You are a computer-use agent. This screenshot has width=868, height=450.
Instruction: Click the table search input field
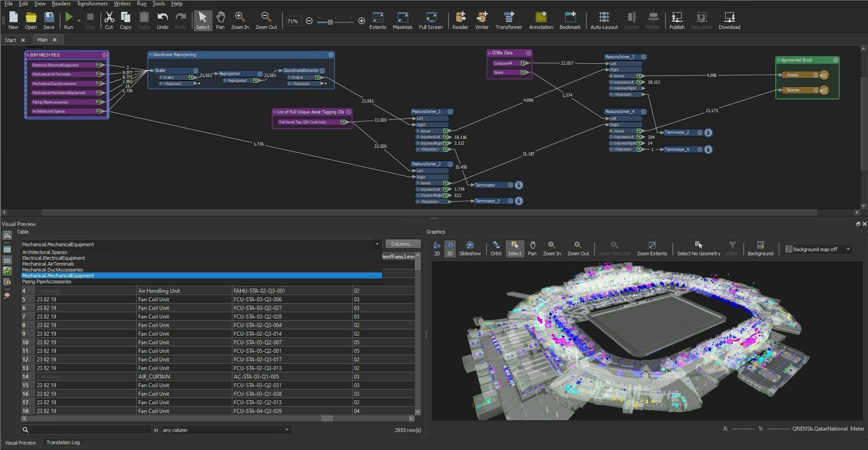coord(86,430)
